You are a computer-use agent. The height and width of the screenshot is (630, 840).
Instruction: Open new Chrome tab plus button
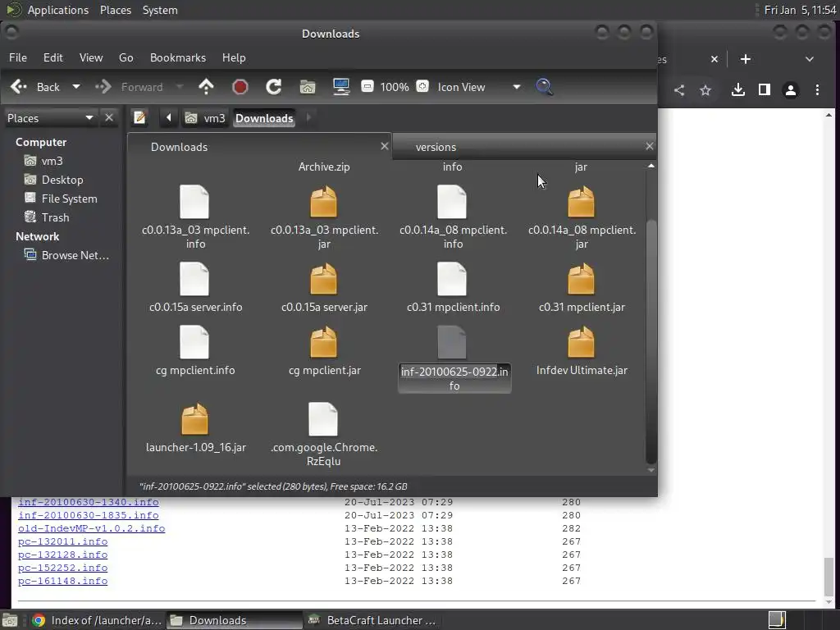[745, 59]
